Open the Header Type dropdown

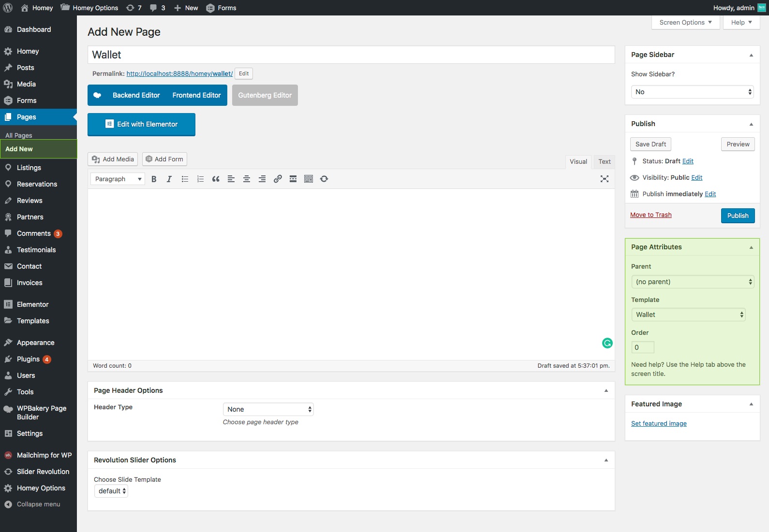click(268, 409)
